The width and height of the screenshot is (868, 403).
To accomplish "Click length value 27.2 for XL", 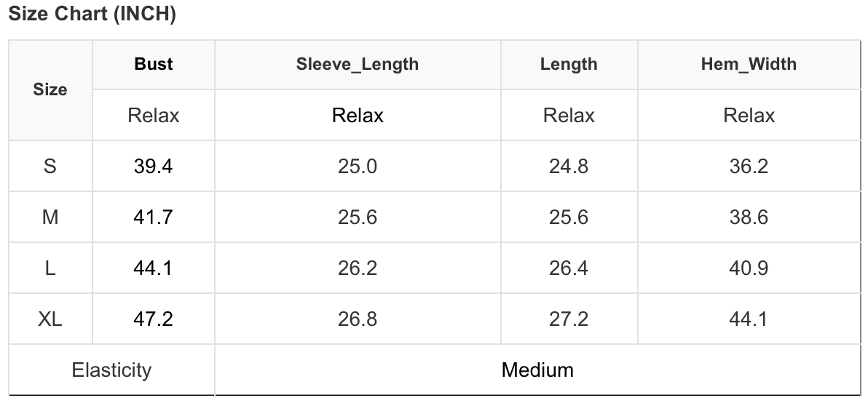I will pyautogui.click(x=569, y=319).
